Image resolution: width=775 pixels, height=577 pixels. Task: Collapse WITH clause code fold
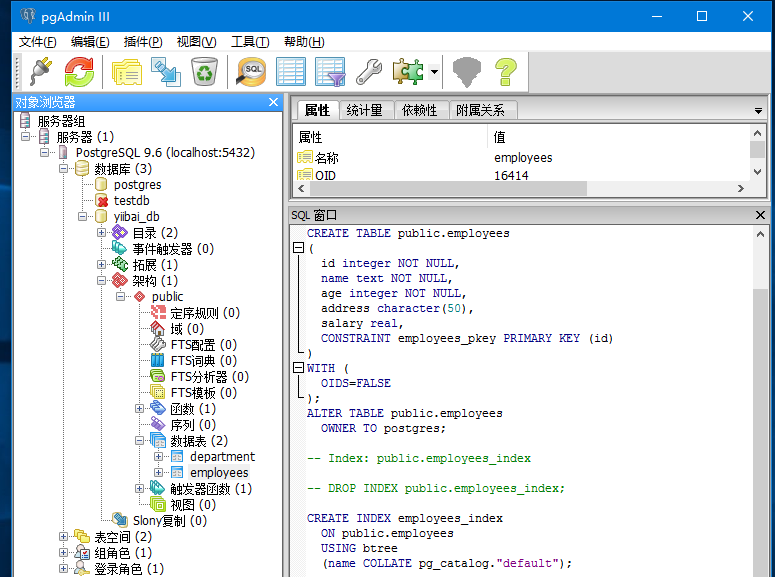tap(299, 367)
